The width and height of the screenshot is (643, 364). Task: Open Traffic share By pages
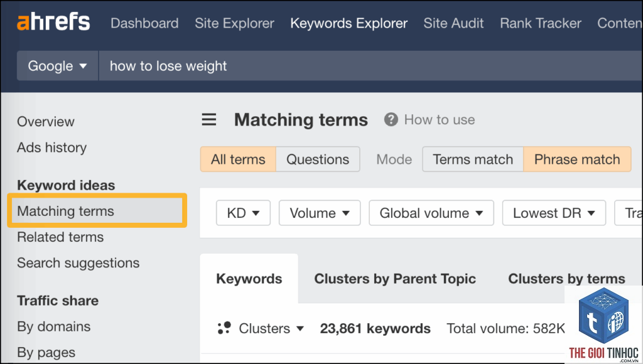46,353
